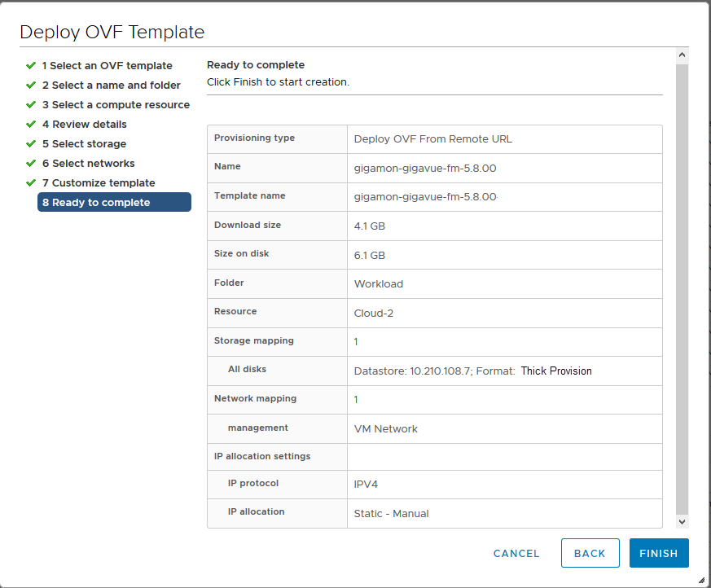
Task: Click the scrollbar down arrow
Action: 682,522
